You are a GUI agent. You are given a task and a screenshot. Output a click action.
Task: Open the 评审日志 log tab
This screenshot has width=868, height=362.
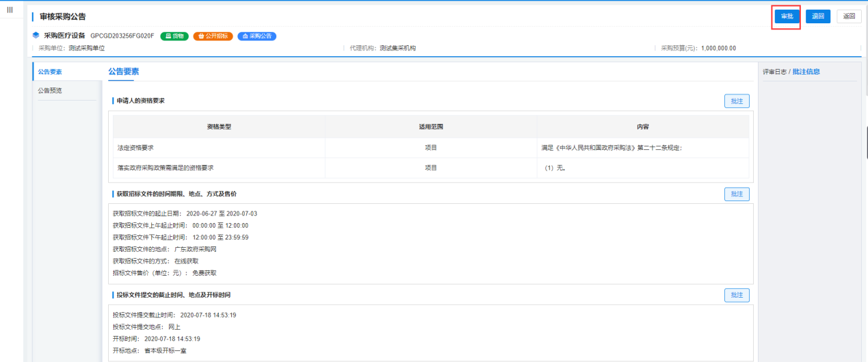[x=774, y=71]
